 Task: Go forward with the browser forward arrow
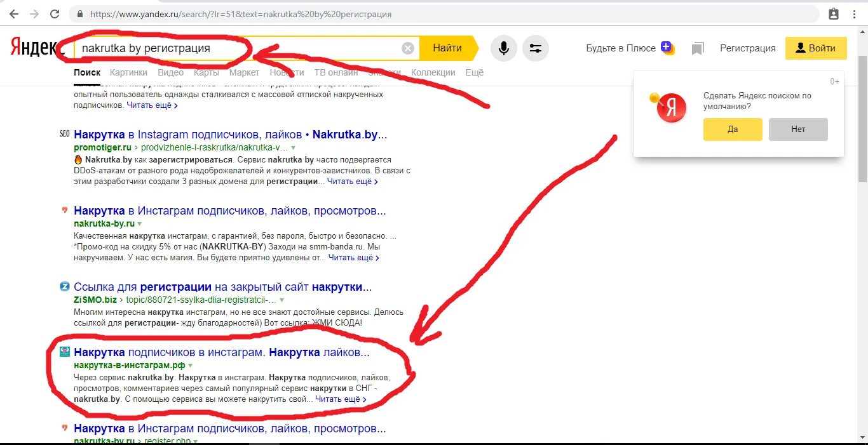[x=34, y=13]
